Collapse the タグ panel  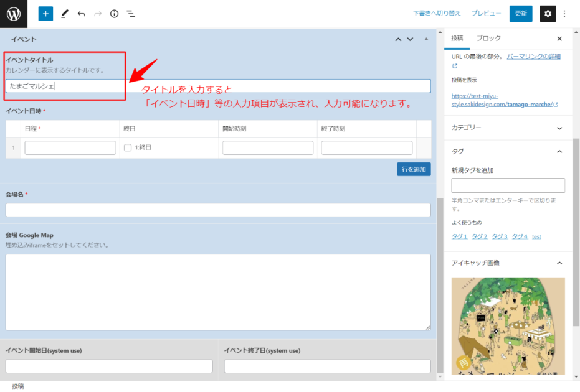click(x=559, y=151)
